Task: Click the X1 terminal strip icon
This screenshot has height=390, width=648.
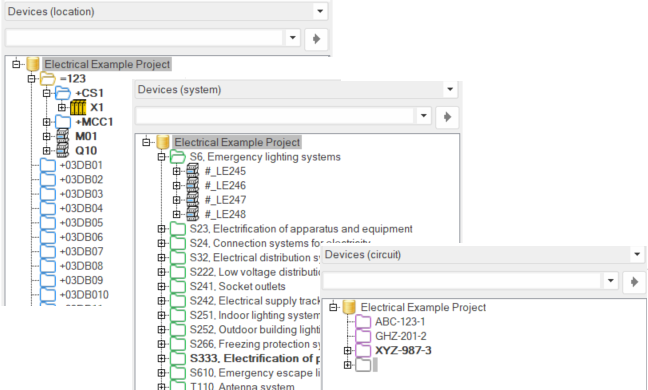Action: click(x=78, y=107)
